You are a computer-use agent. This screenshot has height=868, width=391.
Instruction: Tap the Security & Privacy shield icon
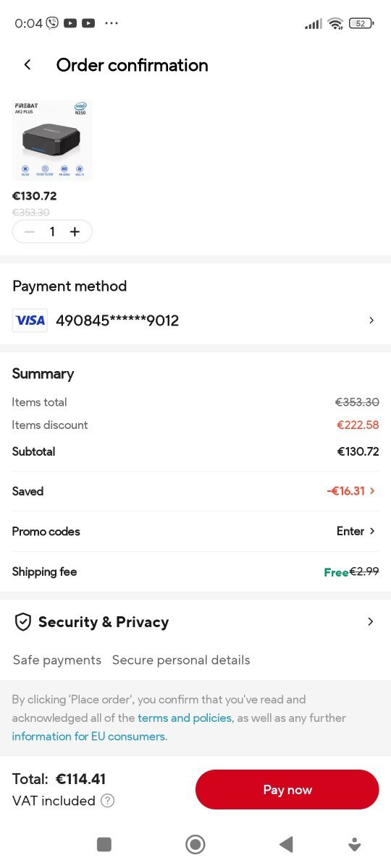23,622
